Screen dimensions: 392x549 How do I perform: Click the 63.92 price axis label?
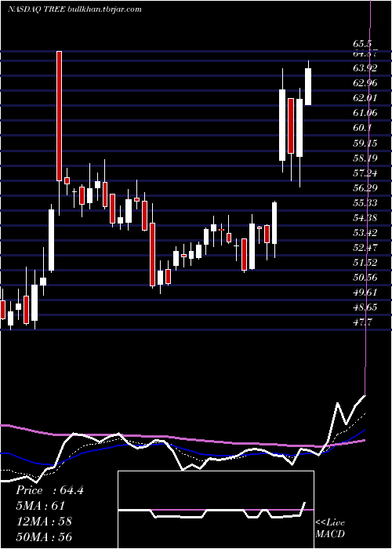(x=365, y=68)
